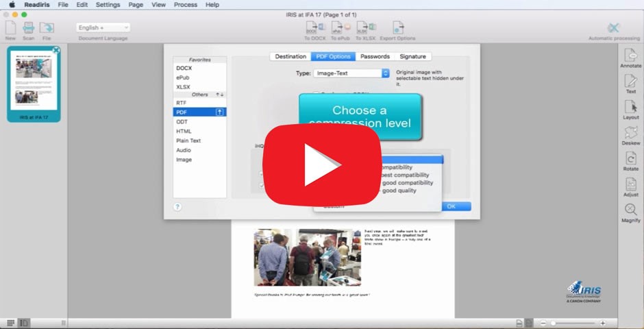Select Plain Text output format

pos(199,141)
